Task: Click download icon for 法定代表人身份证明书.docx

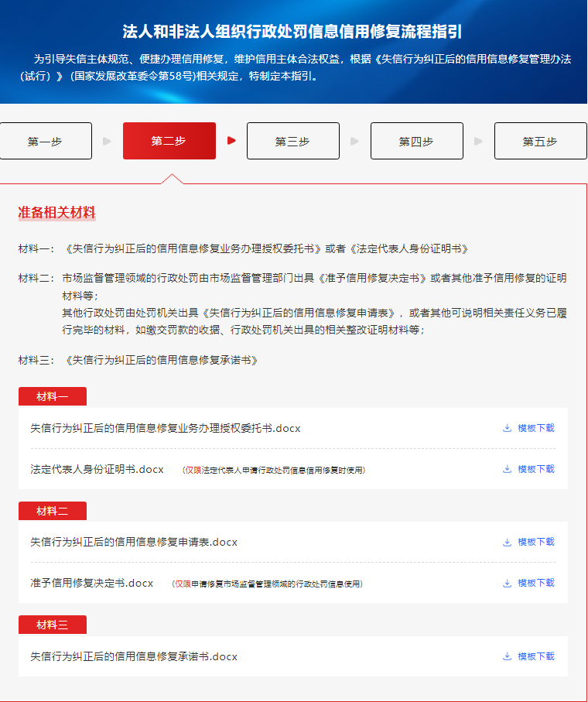Action: 507,469
